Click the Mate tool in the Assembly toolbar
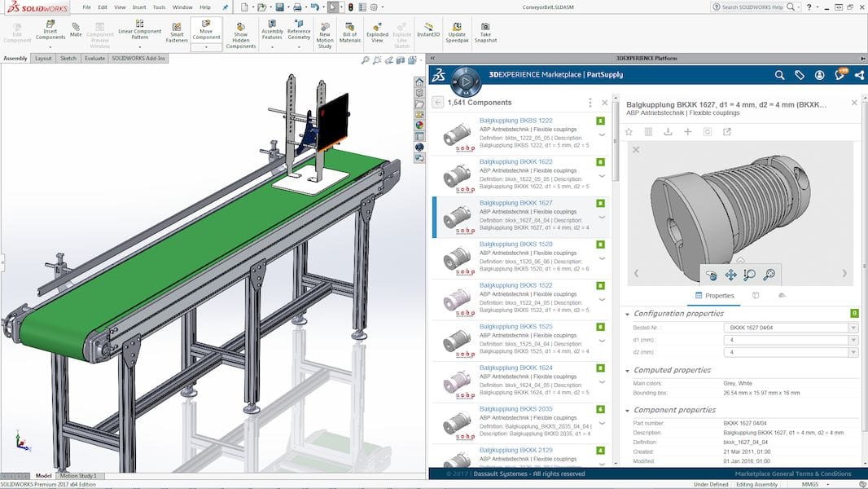 [x=76, y=30]
